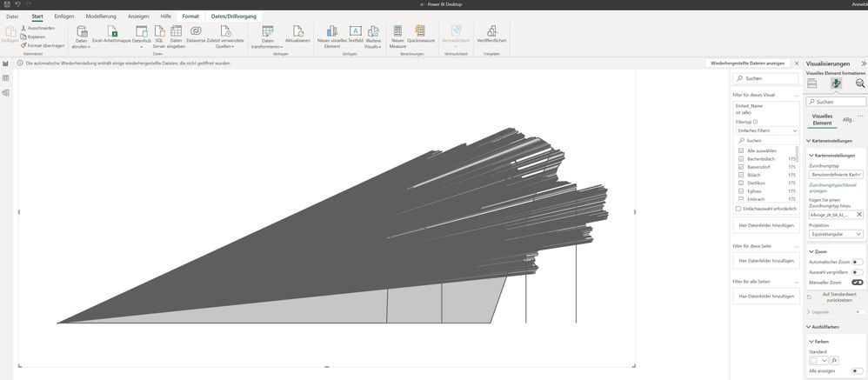868x380 pixels.
Task: Open SQL Server data source
Action: 158,37
